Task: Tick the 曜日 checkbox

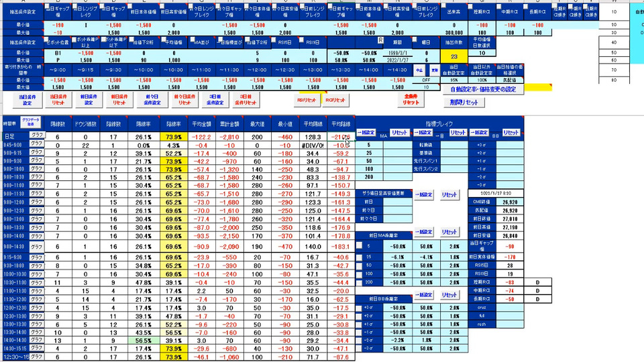Action: 415,40
